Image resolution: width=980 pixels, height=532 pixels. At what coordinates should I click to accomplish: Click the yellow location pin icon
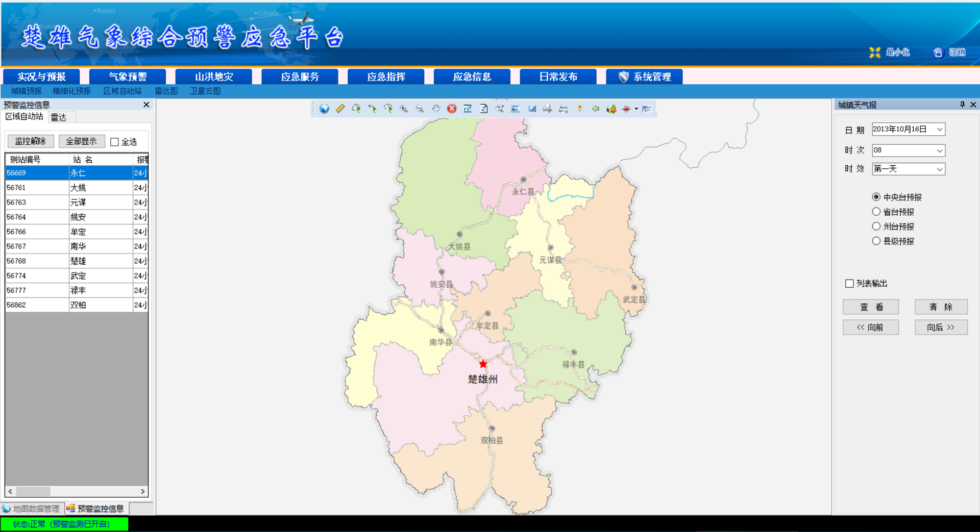pos(579,109)
